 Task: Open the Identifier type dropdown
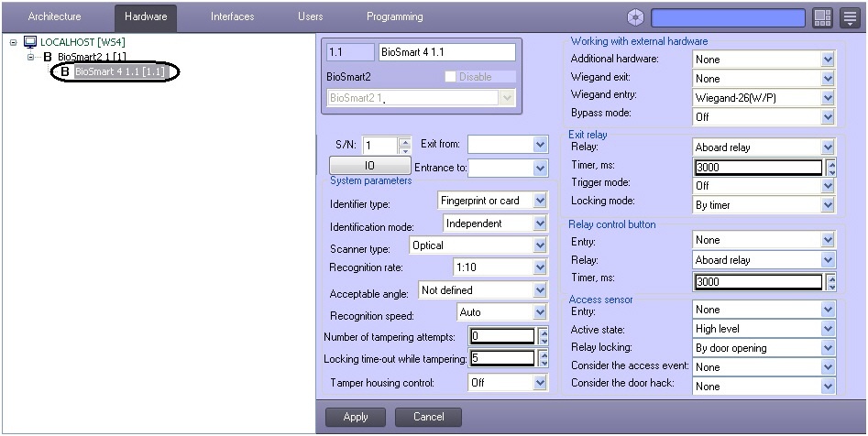[492, 201]
